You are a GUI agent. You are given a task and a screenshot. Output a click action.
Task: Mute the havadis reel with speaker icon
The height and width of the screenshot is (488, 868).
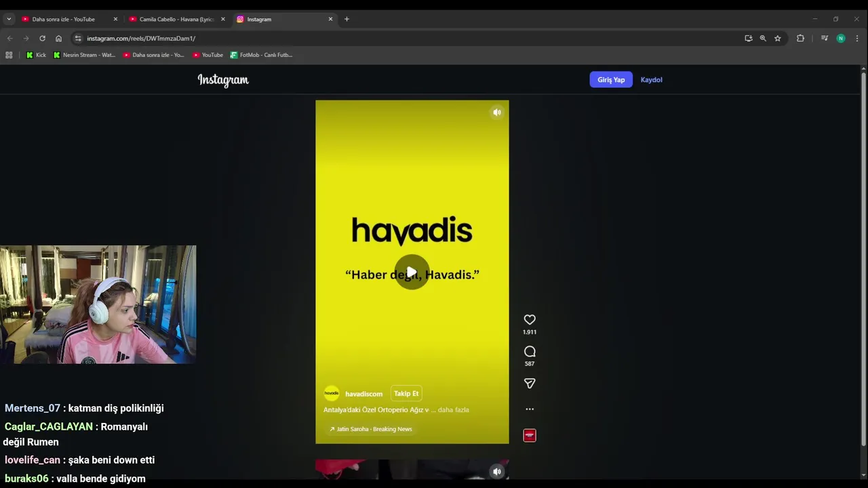[497, 113]
